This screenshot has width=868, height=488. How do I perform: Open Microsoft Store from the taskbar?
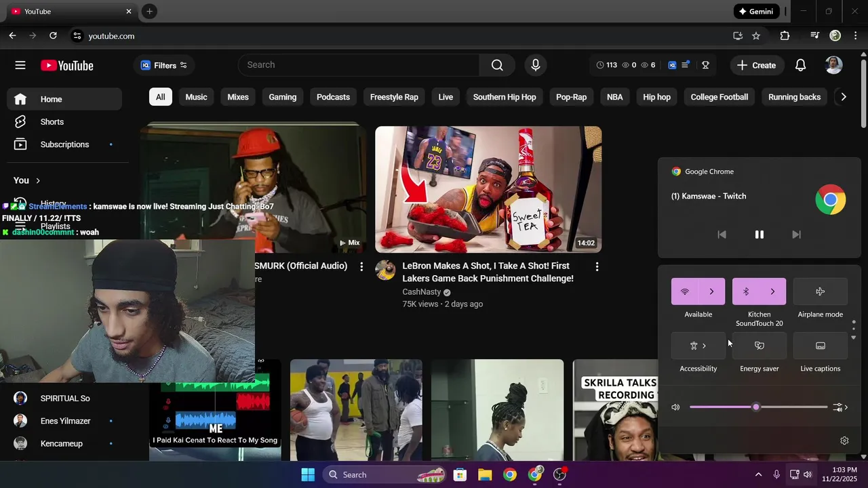[460, 474]
